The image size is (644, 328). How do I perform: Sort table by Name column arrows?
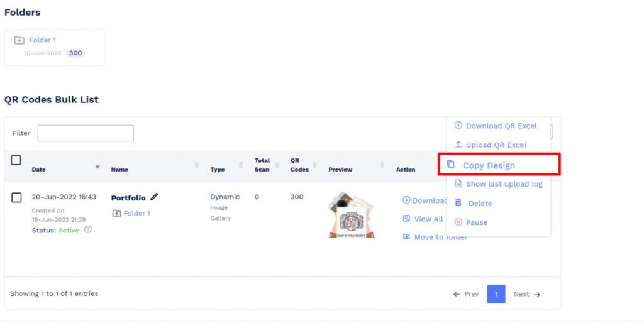[x=197, y=165]
